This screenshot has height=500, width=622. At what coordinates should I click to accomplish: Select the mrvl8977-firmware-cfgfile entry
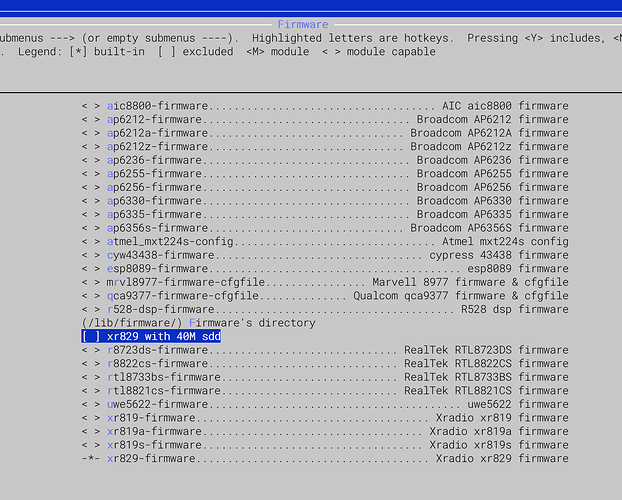point(325,282)
